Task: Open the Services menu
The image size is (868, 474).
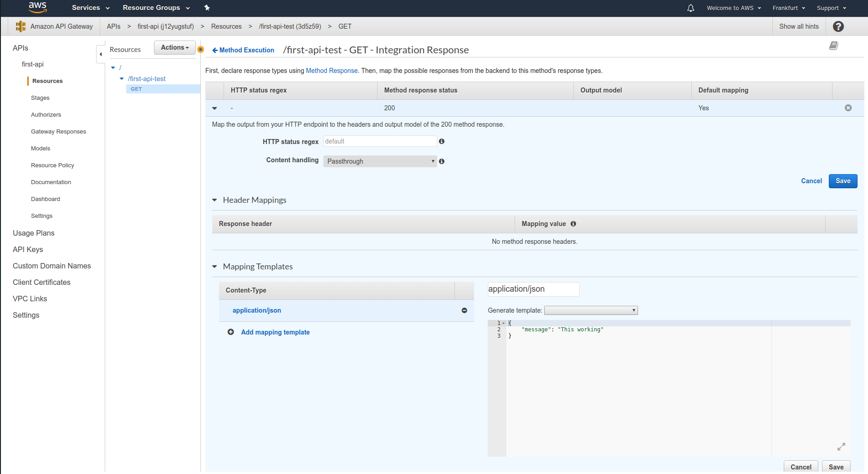Action: tap(91, 8)
